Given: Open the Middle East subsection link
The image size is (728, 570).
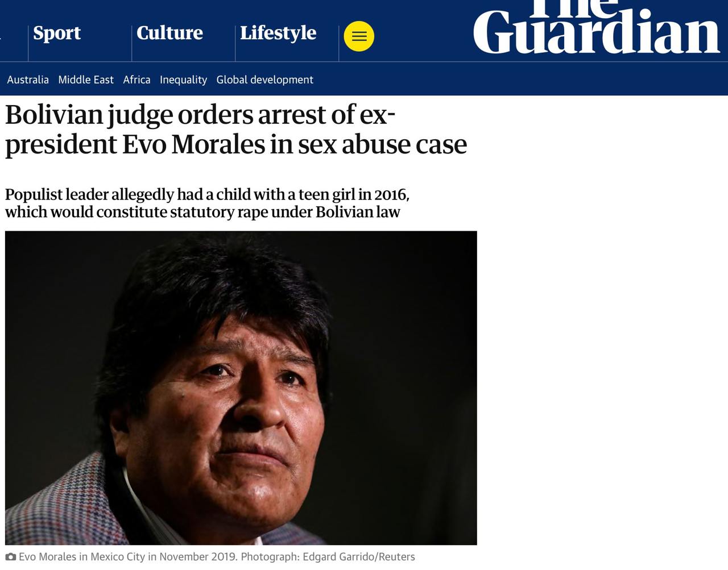Looking at the screenshot, I should pyautogui.click(x=86, y=80).
